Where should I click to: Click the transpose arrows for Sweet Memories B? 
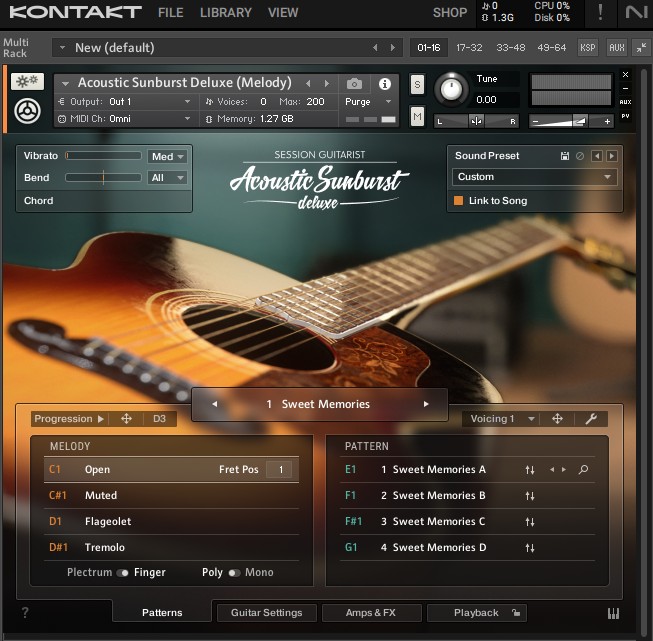point(530,496)
